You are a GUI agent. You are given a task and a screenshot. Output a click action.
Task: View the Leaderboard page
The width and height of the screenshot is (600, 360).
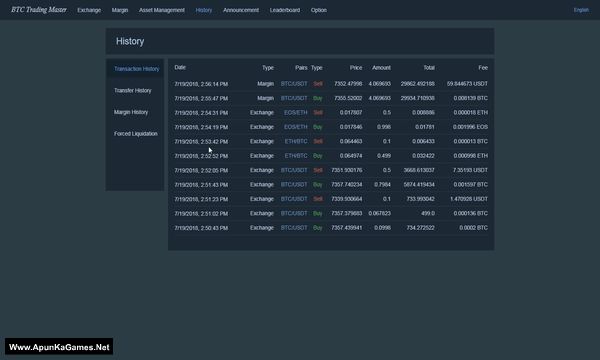[x=285, y=10]
